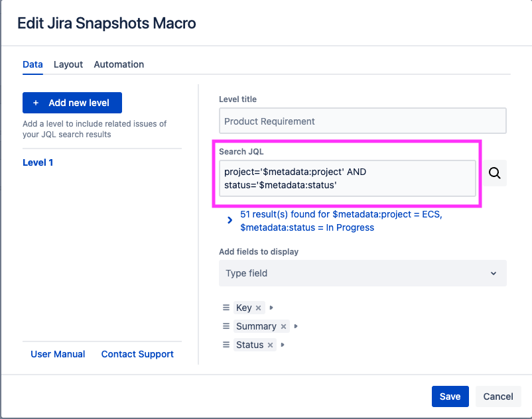Remove the Summary field chip

pos(283,326)
